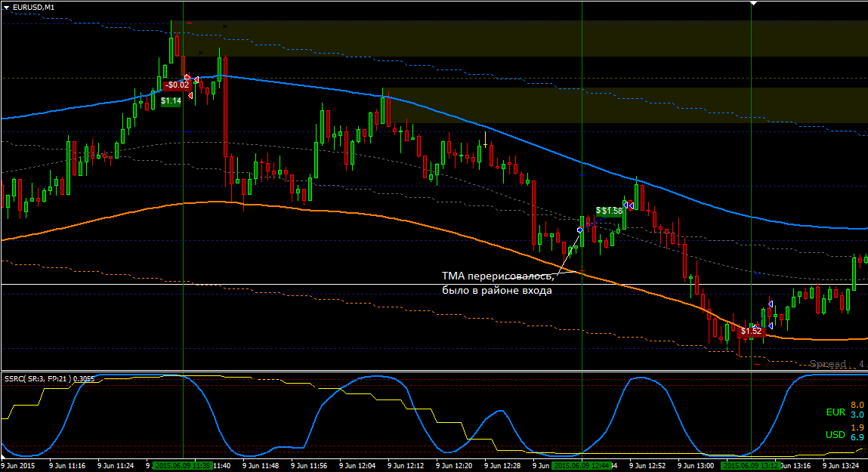Viewport: 868px width, 472px height.
Task: Click the EUR currency strength label
Action: pyautogui.click(x=836, y=412)
